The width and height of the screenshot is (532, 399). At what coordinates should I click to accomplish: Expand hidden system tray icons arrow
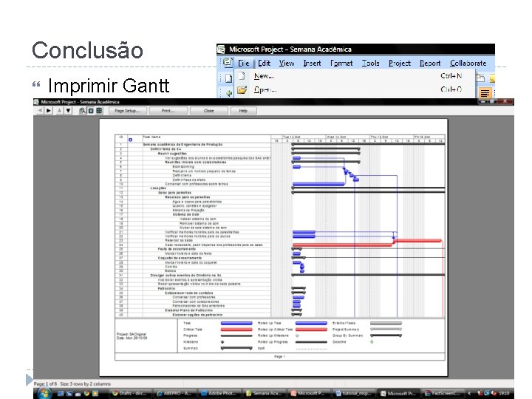point(470,394)
